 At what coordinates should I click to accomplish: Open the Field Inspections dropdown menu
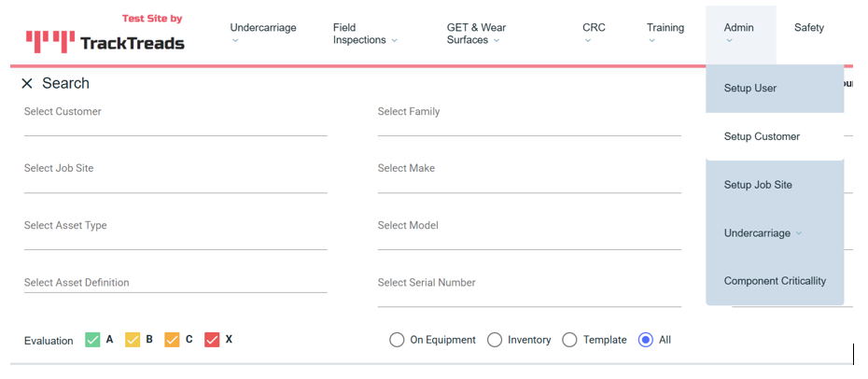[x=364, y=34]
